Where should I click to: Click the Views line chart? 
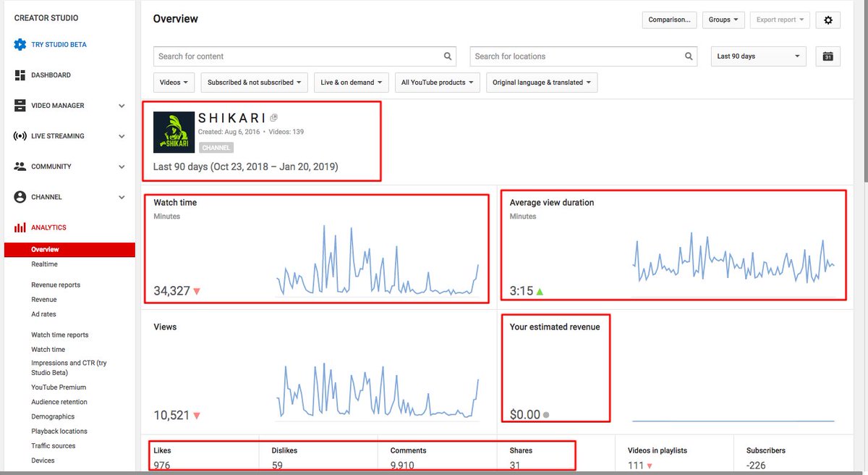point(377,390)
